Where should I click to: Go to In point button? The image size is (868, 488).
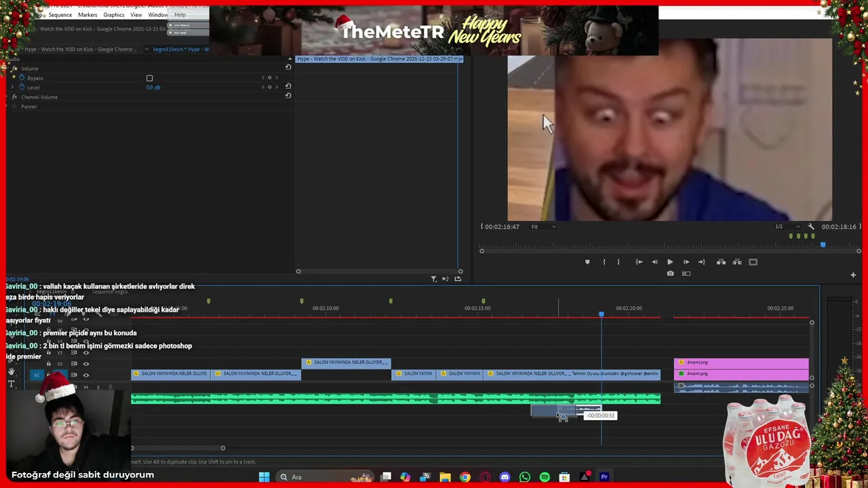click(639, 262)
